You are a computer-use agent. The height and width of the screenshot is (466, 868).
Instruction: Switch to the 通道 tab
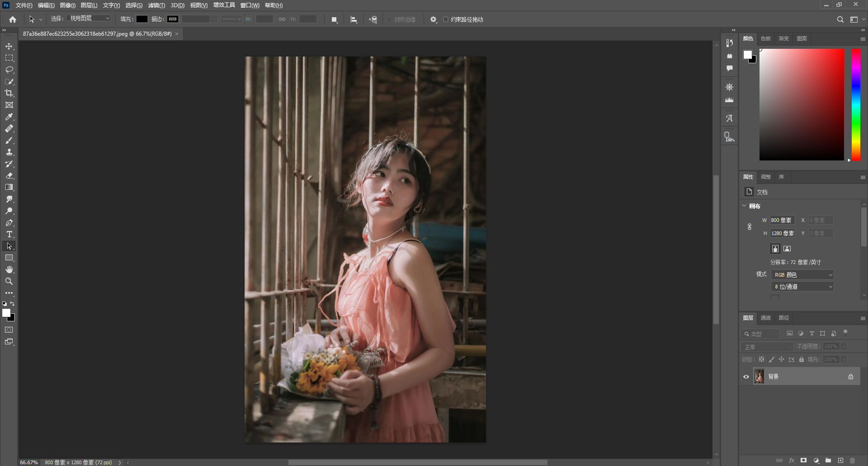[765, 318]
